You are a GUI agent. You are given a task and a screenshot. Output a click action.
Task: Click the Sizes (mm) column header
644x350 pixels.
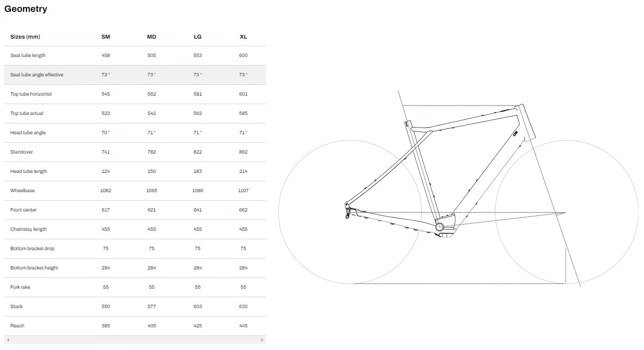point(25,37)
